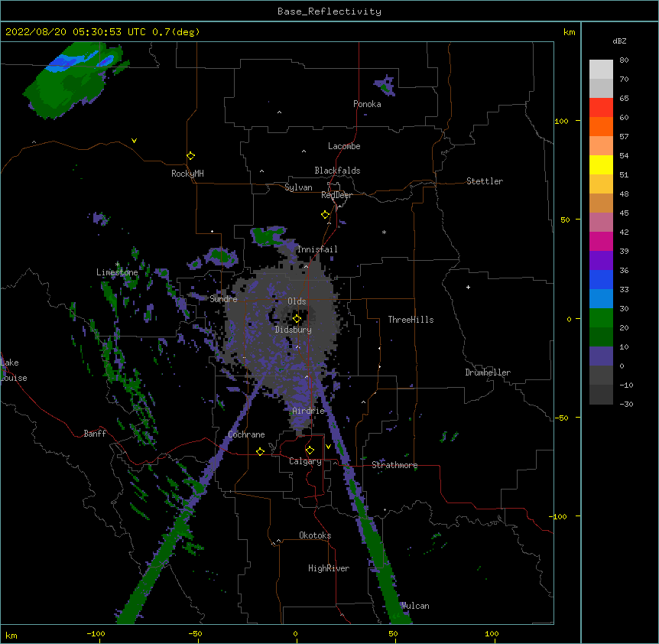The width and height of the screenshot is (659, 644).
Task: Click the Lake Louise label
Action: coord(14,370)
